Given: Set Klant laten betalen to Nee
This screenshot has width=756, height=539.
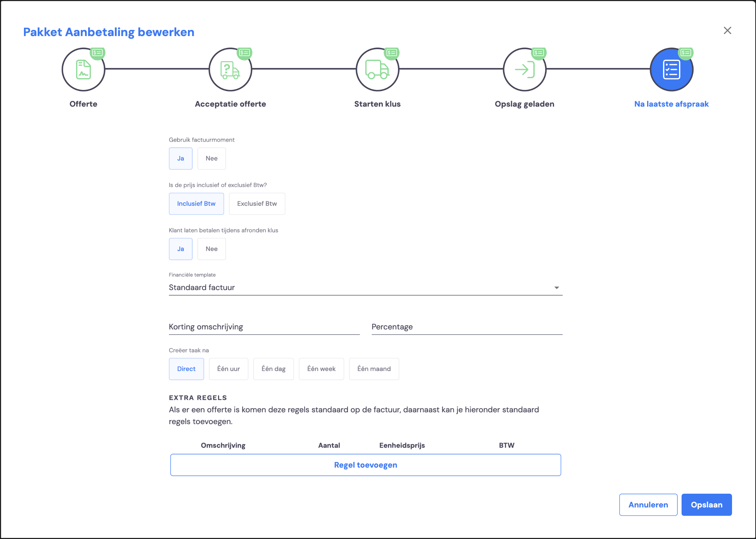Looking at the screenshot, I should pos(211,249).
